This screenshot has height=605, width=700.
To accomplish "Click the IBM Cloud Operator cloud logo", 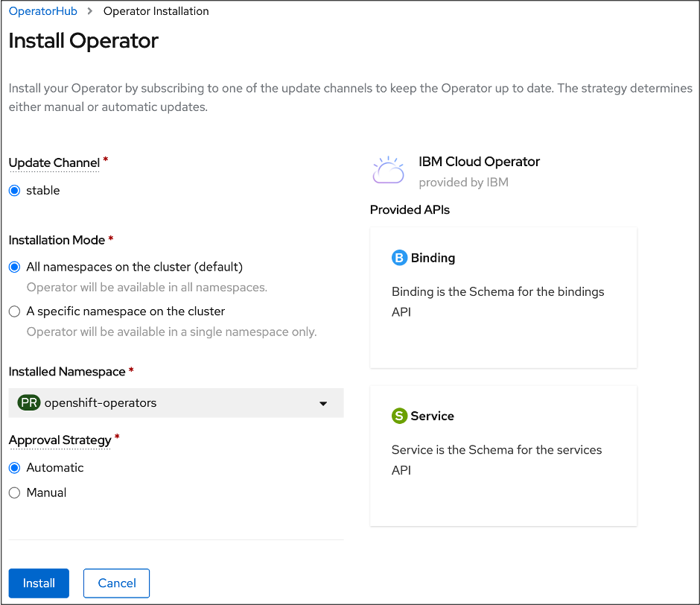I will [389, 170].
